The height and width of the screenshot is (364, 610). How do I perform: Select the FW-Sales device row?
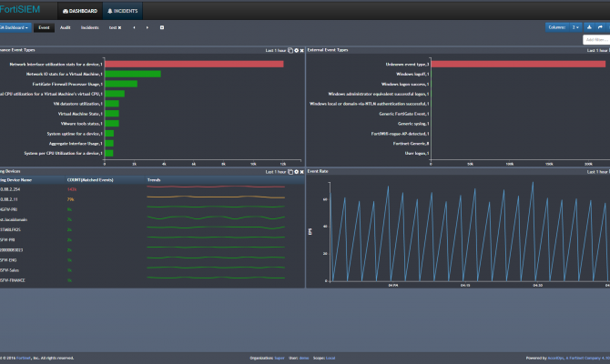pos(152,270)
